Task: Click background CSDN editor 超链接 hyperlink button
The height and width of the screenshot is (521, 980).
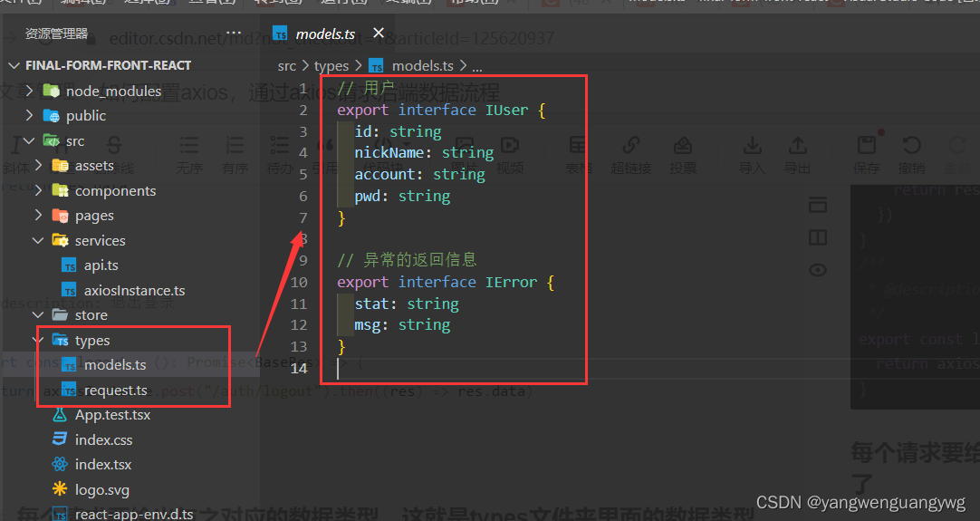Action: [630, 154]
